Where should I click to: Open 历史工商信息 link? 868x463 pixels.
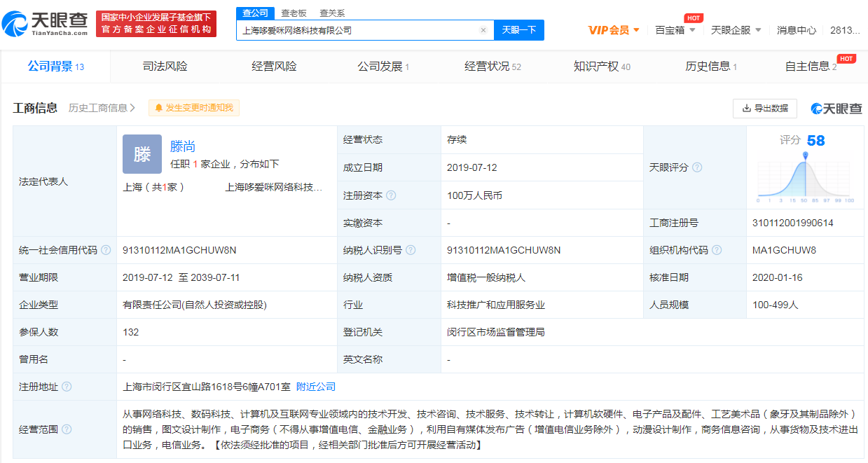tap(102, 108)
